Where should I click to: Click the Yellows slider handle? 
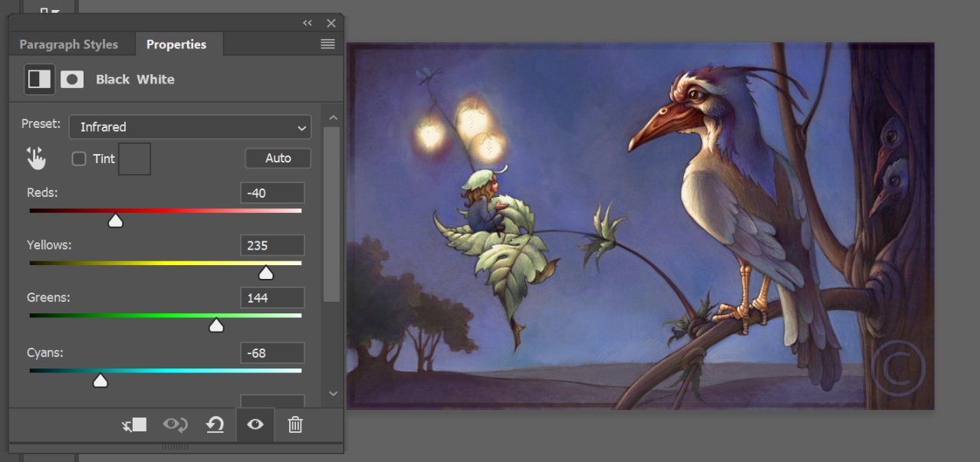pyautogui.click(x=266, y=273)
